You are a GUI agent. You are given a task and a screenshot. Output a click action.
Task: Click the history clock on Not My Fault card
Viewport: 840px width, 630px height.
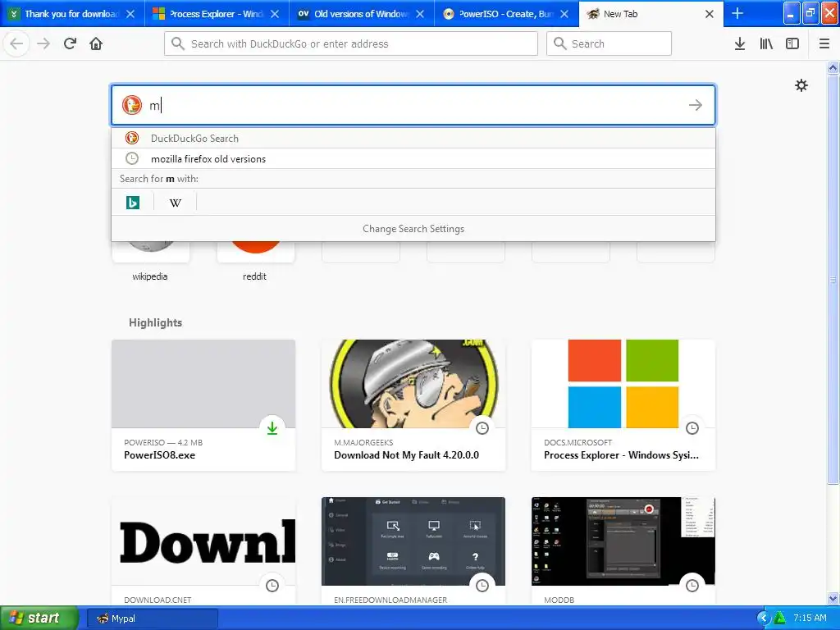pos(482,428)
